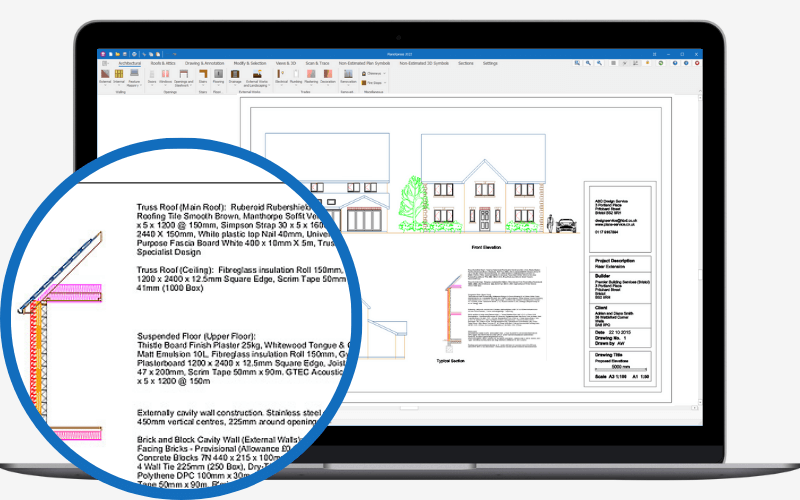Open Non-Estimated 3D Symbols tab
Viewport: 800px width, 500px height.
click(x=424, y=63)
